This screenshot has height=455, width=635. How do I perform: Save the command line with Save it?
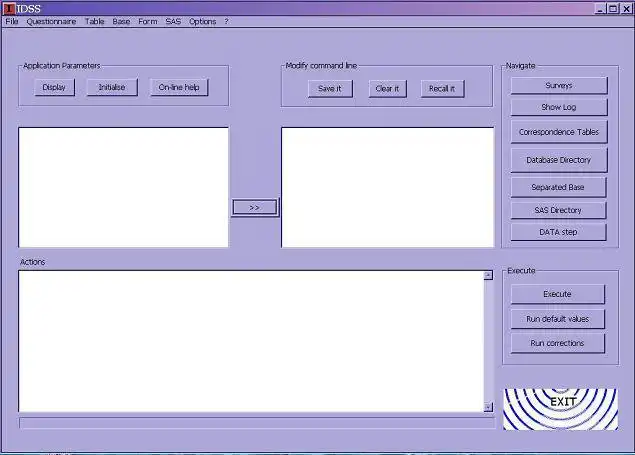[x=330, y=89]
